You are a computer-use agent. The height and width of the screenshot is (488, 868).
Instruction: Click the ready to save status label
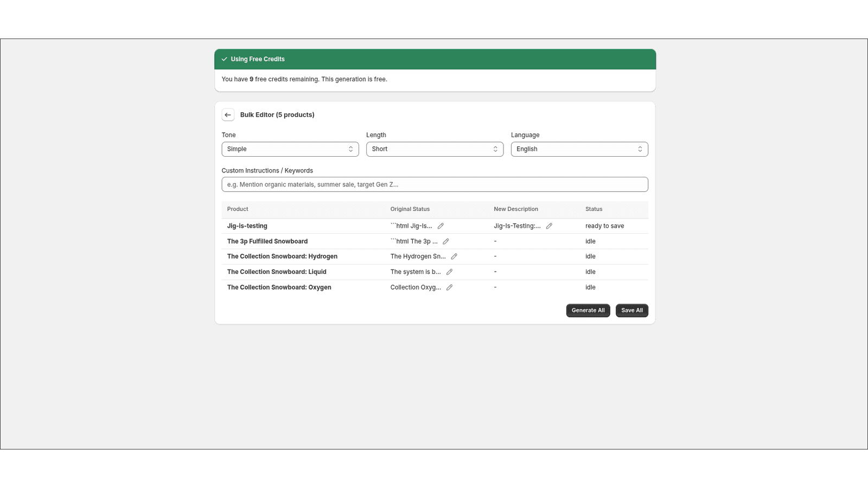click(x=604, y=226)
